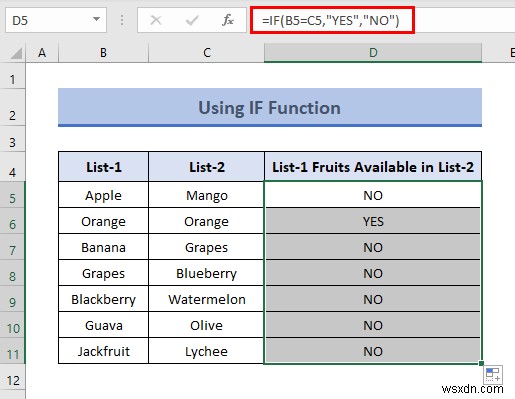The width and height of the screenshot is (515, 399).
Task: Click the Name Box showing D5
Action: coord(56,21)
